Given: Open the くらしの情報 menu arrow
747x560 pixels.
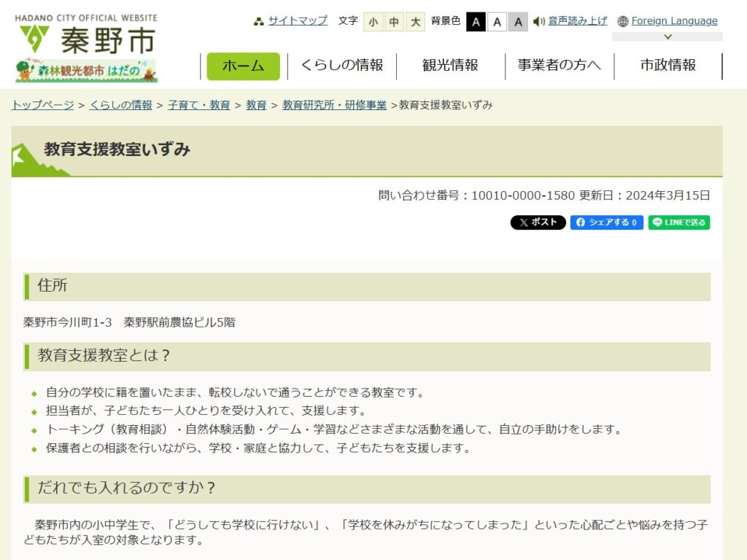Looking at the screenshot, I should coord(344,65).
